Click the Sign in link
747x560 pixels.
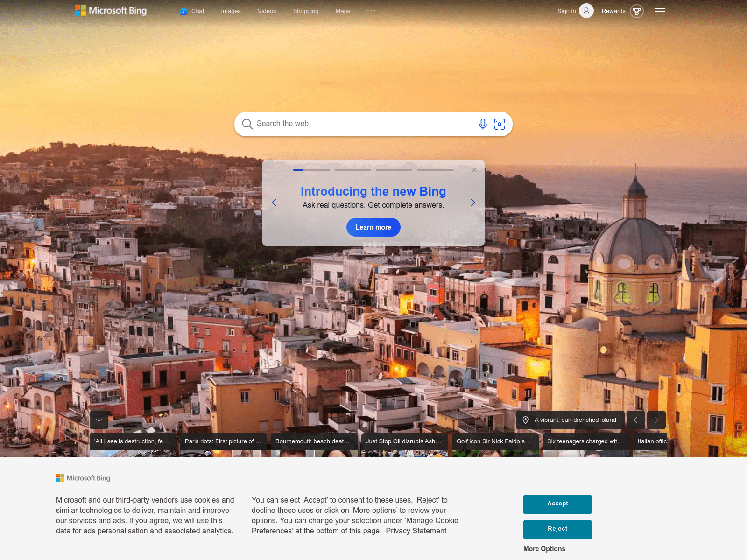point(566,11)
